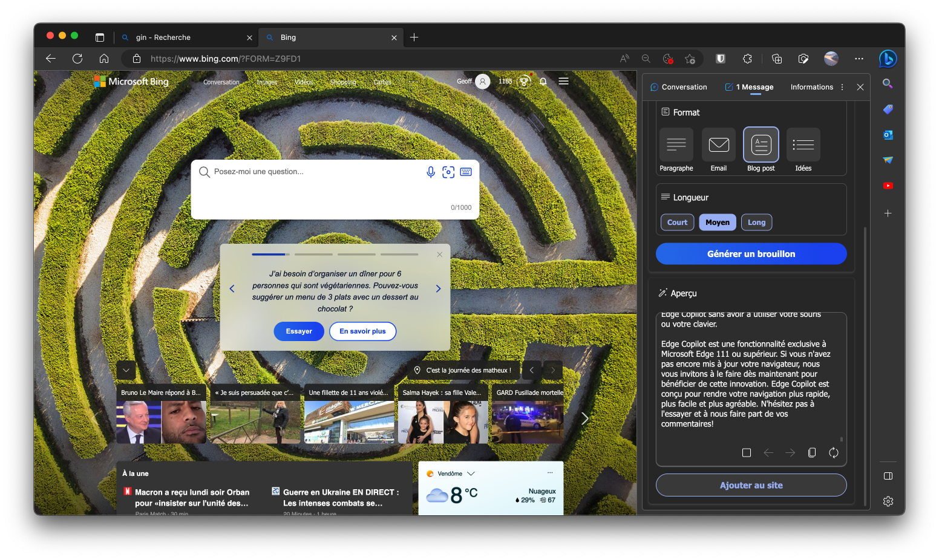This screenshot has width=939, height=560.
Task: Regenerate the draft with refresh icon
Action: tap(833, 453)
